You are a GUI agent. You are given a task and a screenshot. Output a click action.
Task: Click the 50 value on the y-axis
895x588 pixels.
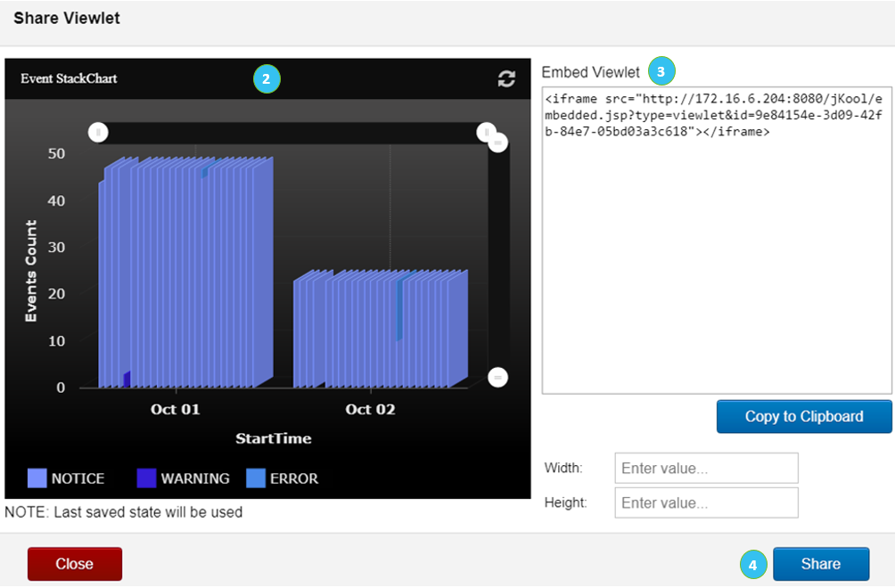coord(56,153)
